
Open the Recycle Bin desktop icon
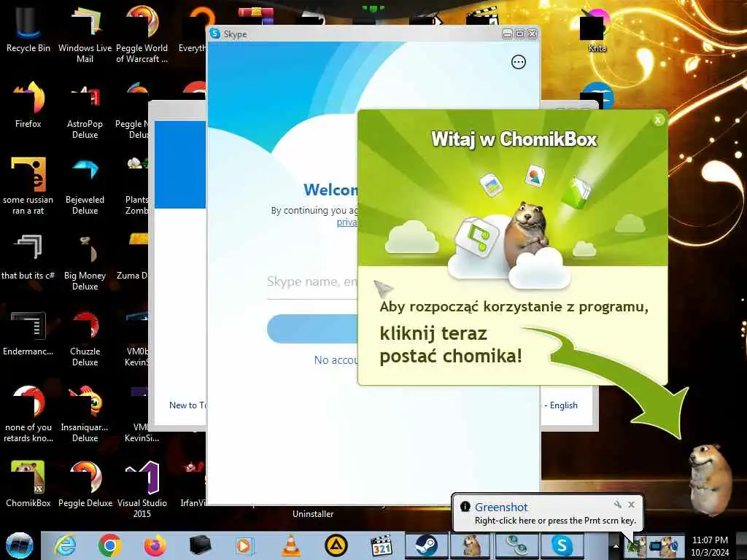click(28, 29)
